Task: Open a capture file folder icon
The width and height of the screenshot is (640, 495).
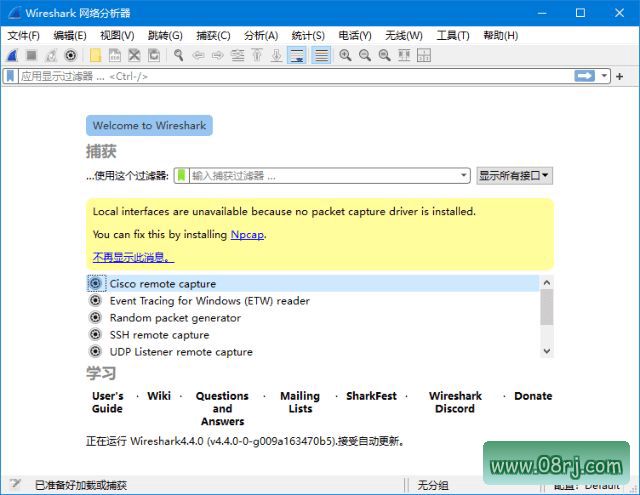Action: pyautogui.click(x=95, y=55)
